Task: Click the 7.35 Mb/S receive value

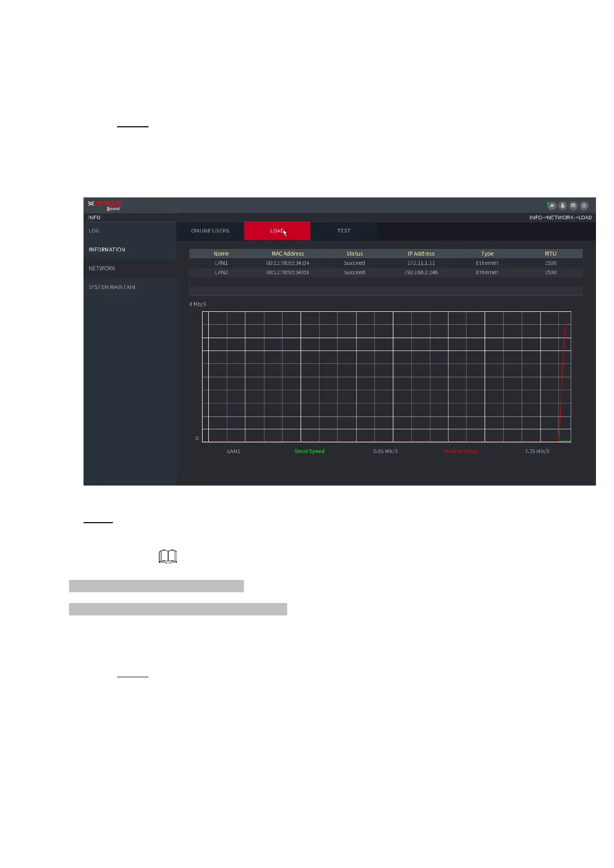Action: [x=537, y=451]
